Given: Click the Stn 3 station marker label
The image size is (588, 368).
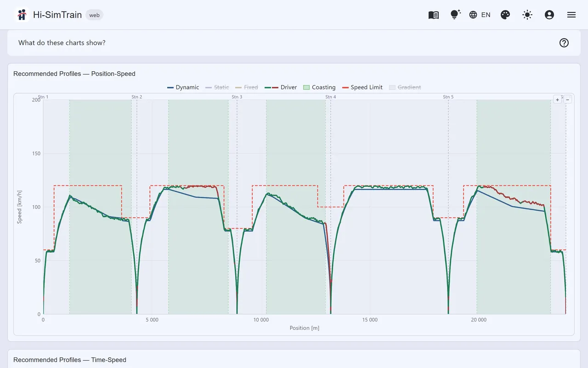Looking at the screenshot, I should click(x=237, y=97).
